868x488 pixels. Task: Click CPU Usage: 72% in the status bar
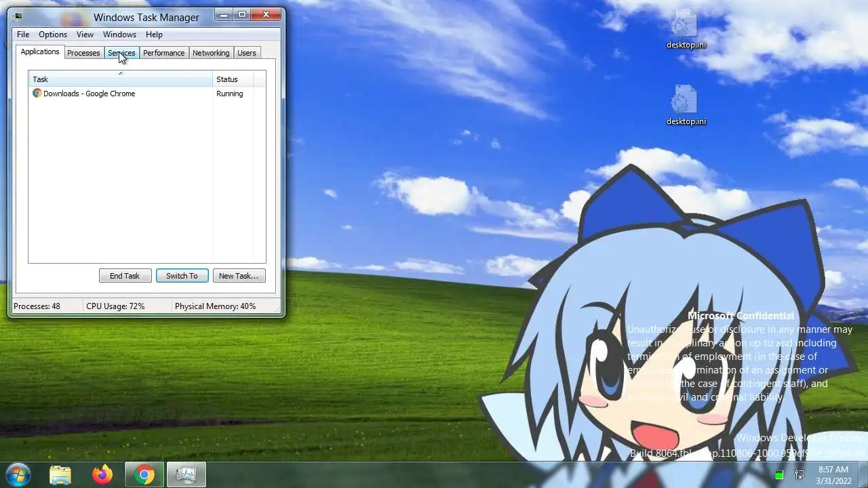click(x=115, y=306)
